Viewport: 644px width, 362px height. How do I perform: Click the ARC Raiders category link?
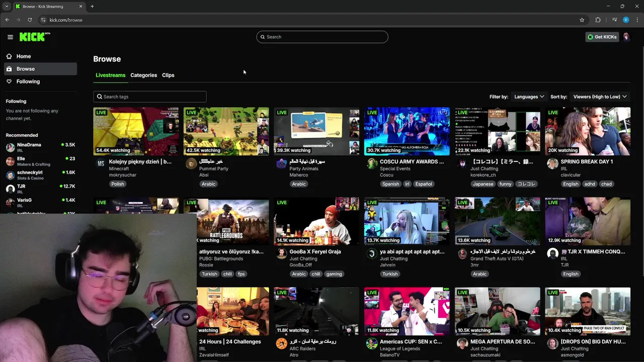301,348
